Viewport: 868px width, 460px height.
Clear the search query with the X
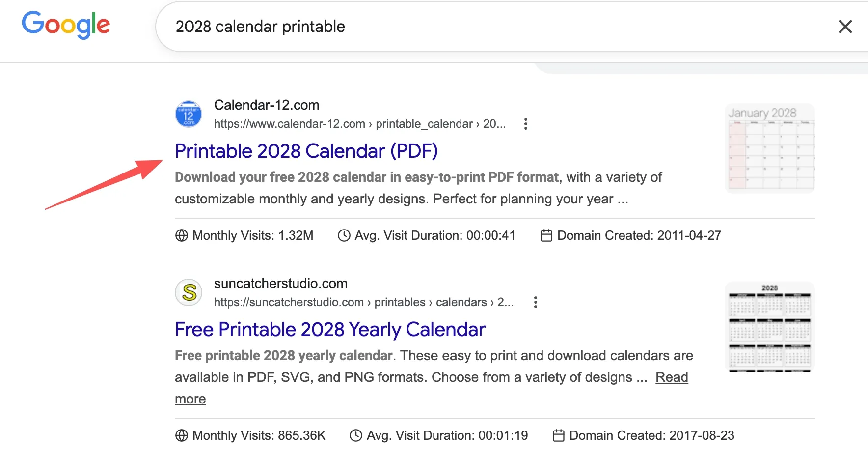(845, 27)
